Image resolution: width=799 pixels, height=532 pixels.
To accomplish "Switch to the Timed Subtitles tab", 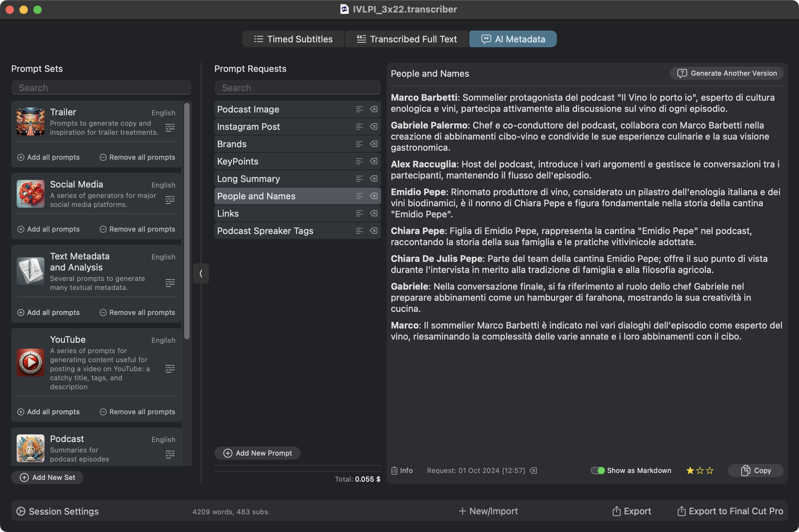I will click(x=293, y=39).
